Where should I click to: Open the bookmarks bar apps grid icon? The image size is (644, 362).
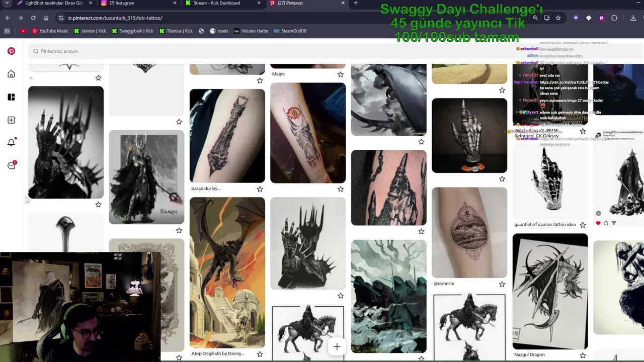click(x=7, y=31)
